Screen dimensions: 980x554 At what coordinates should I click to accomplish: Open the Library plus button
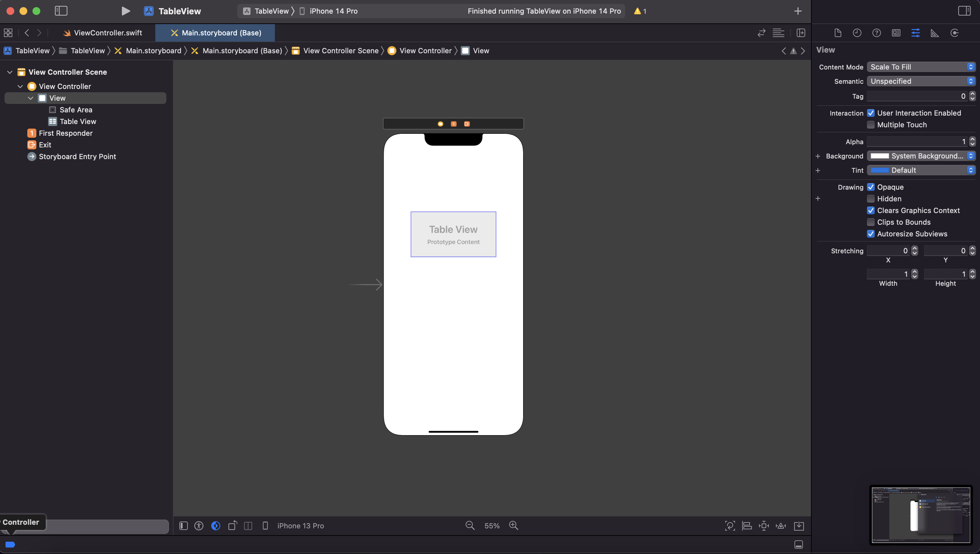coord(798,11)
